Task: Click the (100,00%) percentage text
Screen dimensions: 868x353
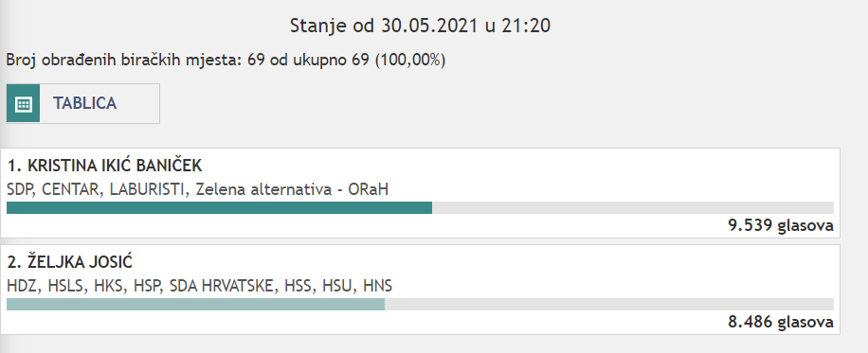Action: pos(410,60)
